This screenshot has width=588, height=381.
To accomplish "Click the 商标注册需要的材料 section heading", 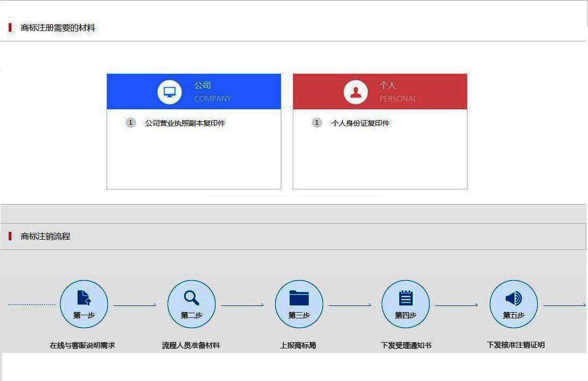I will point(58,28).
